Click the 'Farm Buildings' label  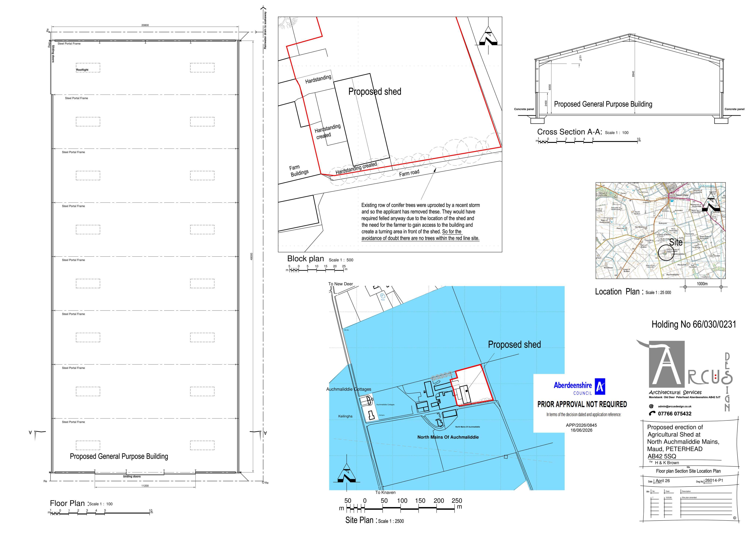(299, 170)
